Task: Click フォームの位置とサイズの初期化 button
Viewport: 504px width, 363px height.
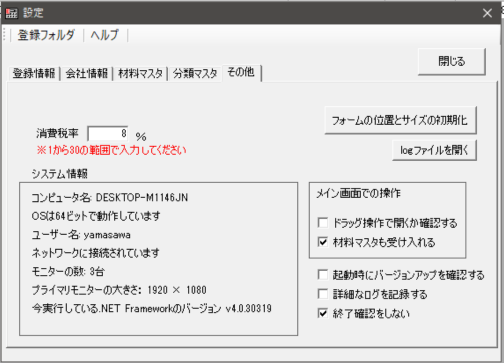Action: point(400,120)
